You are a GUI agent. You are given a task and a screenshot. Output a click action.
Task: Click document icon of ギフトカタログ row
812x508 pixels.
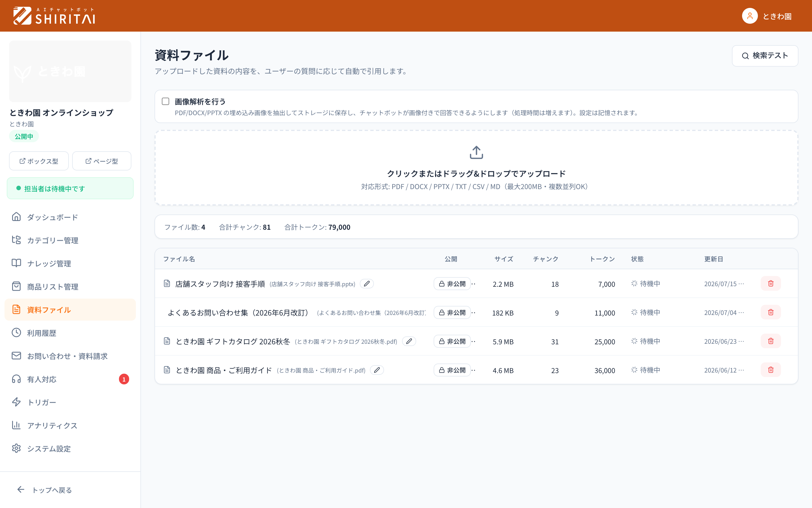(x=167, y=341)
